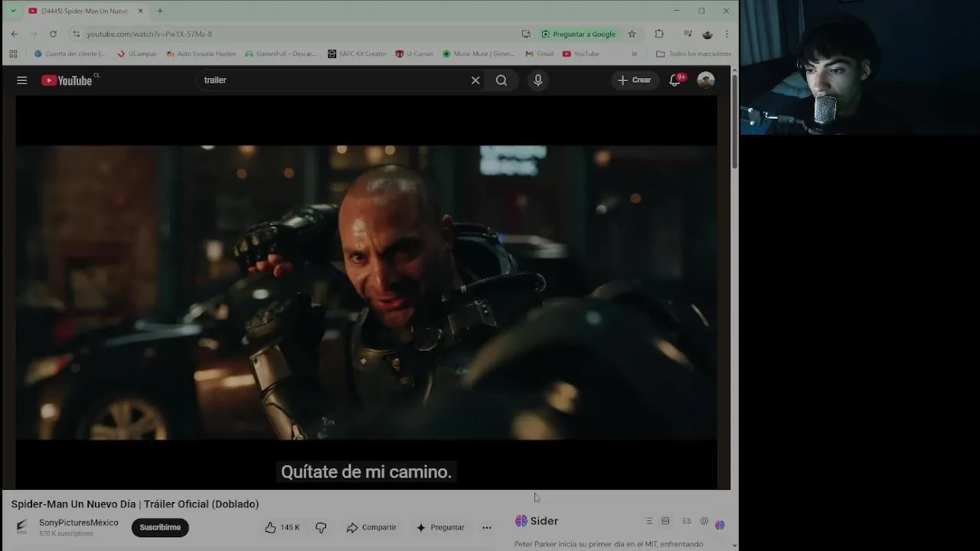
Task: Click the Sider logo in summary panel
Action: (537, 521)
